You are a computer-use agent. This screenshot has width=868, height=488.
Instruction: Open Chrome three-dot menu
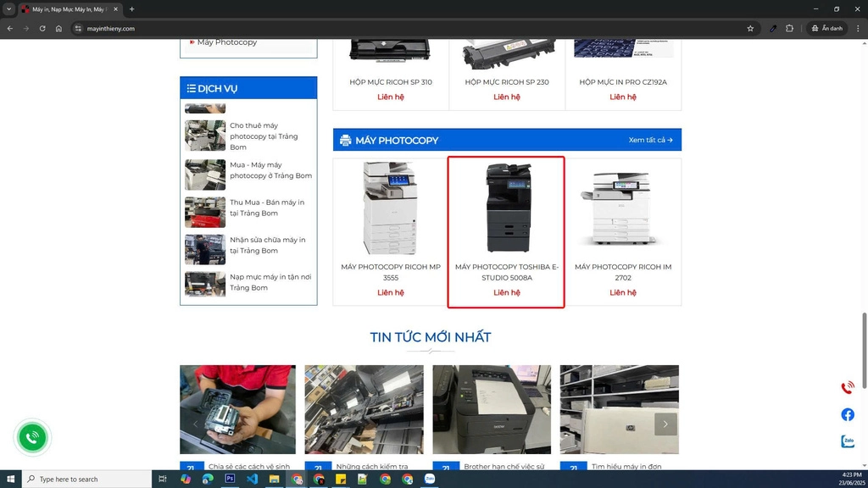[x=858, y=28]
